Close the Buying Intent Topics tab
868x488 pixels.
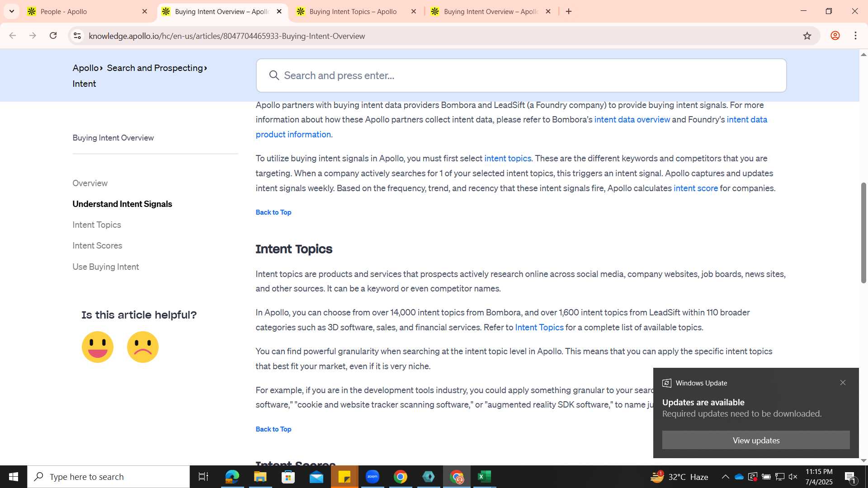pyautogui.click(x=414, y=11)
